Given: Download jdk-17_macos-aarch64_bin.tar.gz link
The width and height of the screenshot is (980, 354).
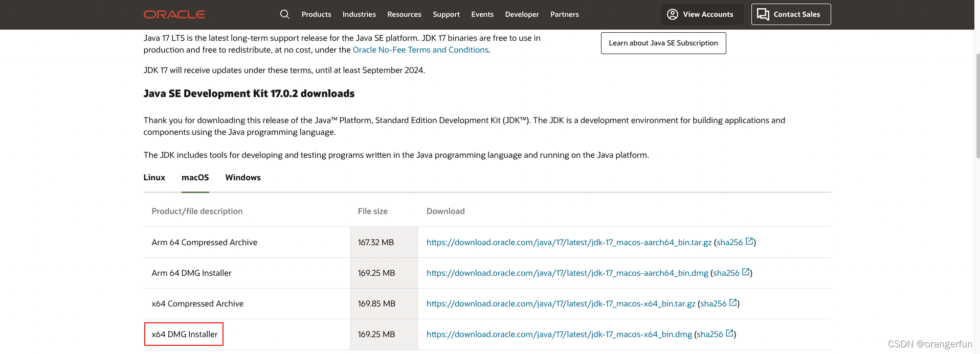Looking at the screenshot, I should (569, 242).
